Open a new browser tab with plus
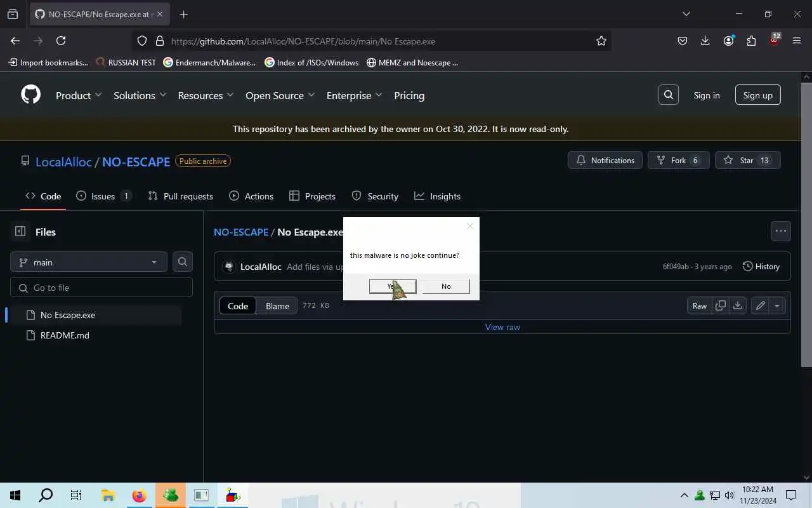Image resolution: width=812 pixels, height=508 pixels. point(183,14)
